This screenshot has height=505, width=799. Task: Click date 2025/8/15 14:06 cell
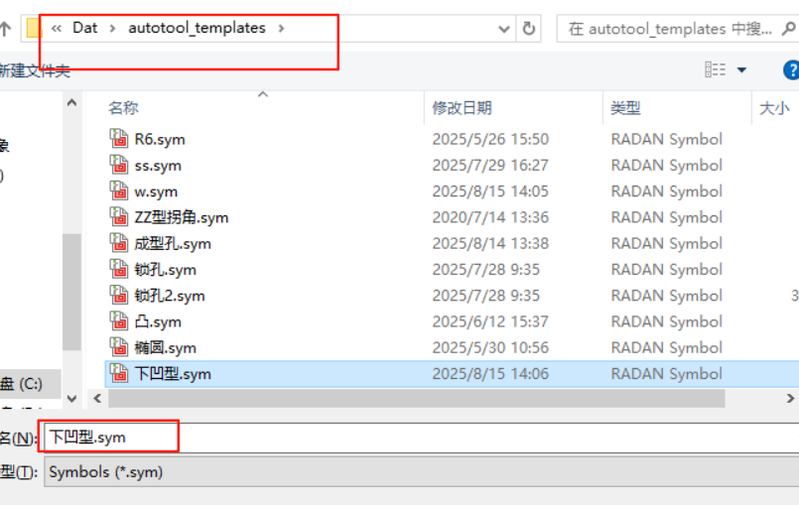pos(490,374)
